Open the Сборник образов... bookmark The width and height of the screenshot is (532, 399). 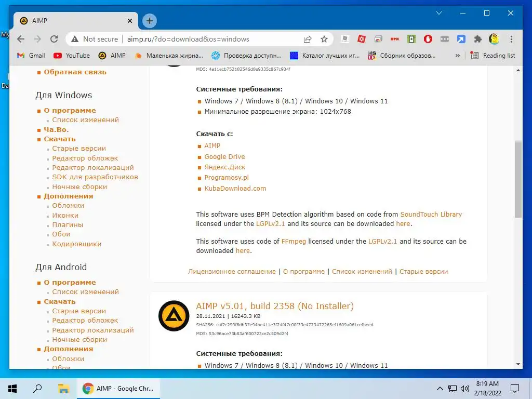tap(402, 55)
